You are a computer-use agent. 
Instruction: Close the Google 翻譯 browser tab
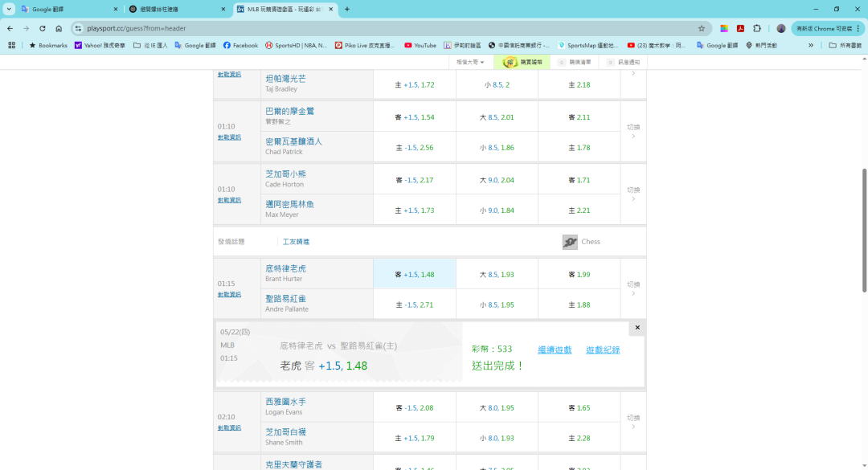pos(116,9)
